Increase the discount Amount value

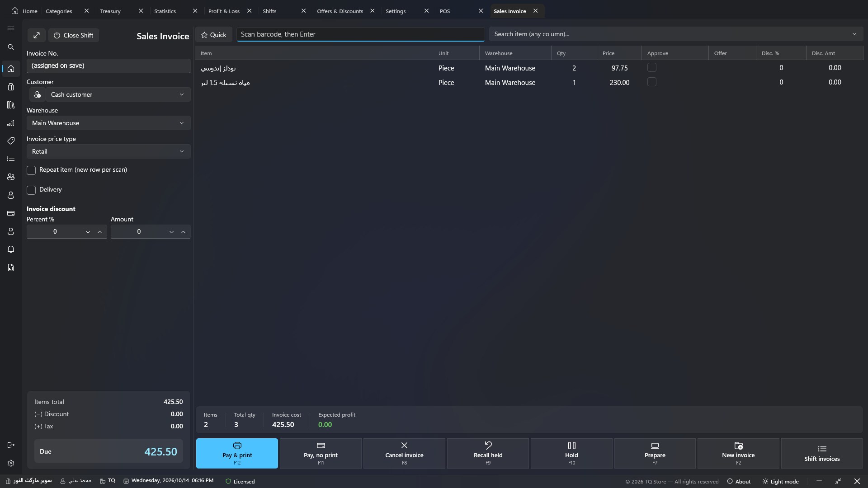pyautogui.click(x=183, y=232)
